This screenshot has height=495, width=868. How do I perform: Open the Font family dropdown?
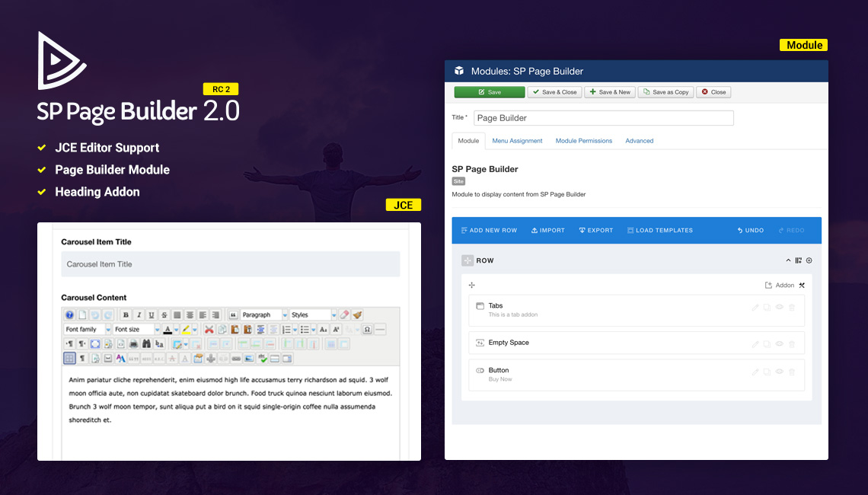88,330
